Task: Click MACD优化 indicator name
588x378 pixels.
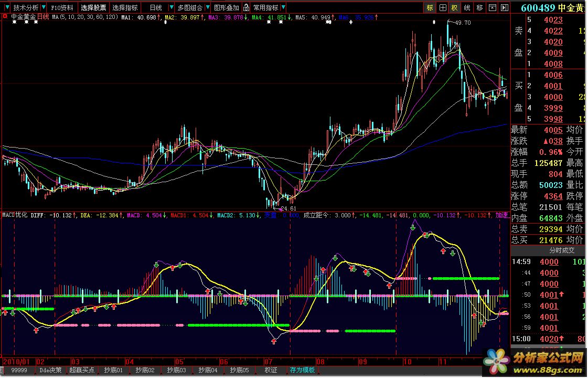Action: tap(15, 215)
